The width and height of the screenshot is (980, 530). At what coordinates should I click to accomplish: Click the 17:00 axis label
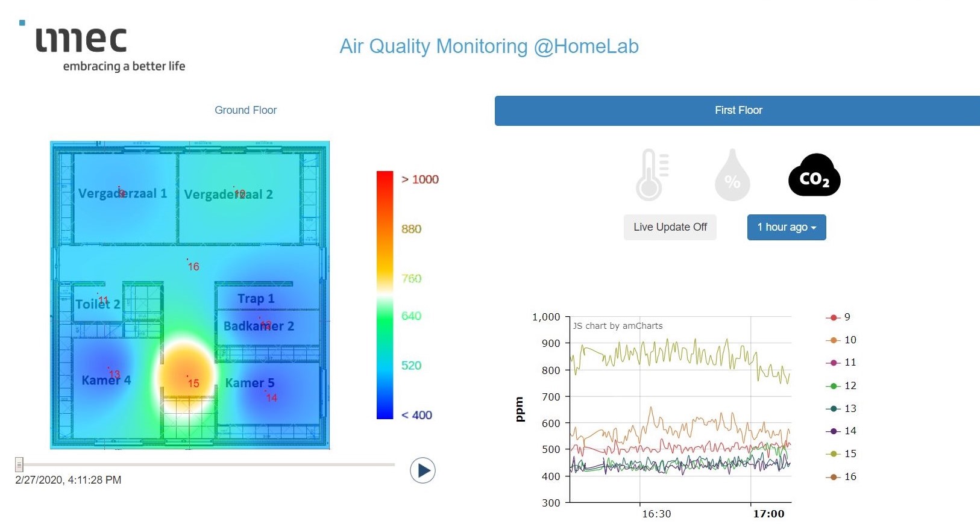[x=768, y=514]
